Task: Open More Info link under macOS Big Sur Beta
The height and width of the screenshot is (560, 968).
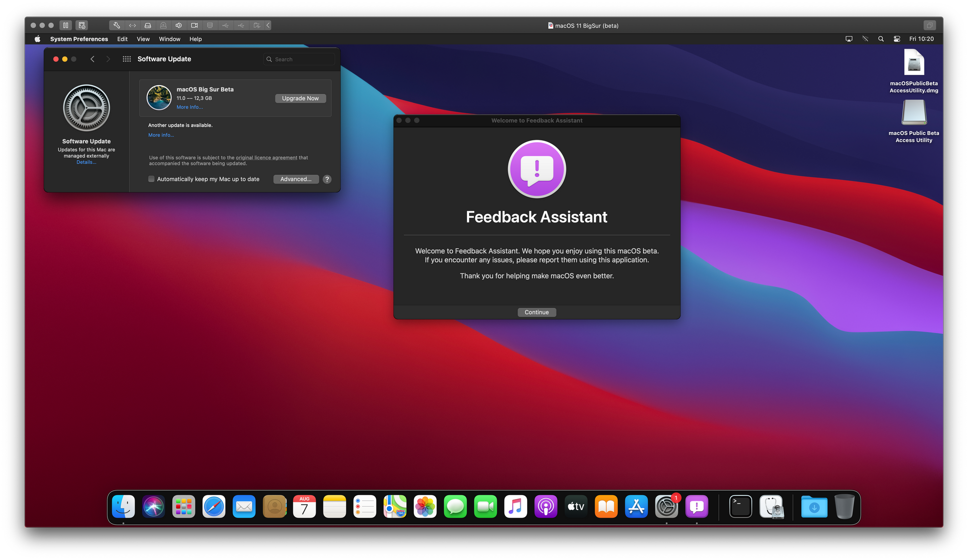Action: [x=190, y=107]
